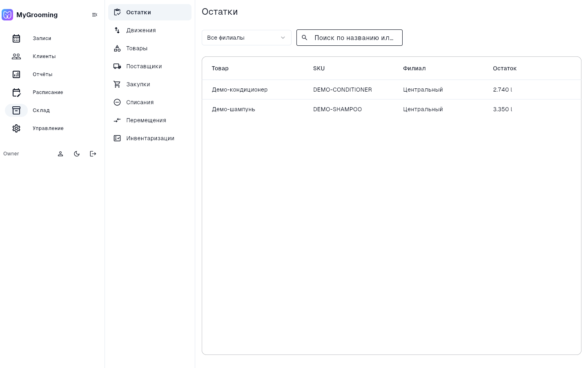The width and height of the screenshot is (588, 368).
Task: Click SKU DEMO-SHAMPOO cell
Action: click(338, 109)
